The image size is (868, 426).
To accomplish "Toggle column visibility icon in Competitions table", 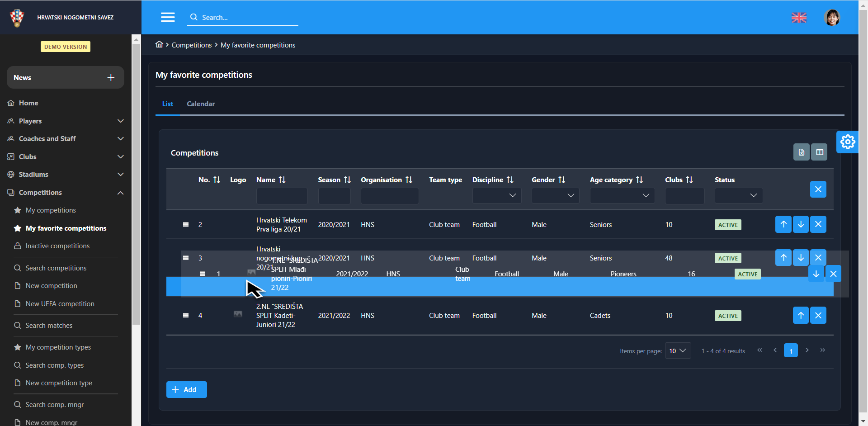I will tap(819, 152).
